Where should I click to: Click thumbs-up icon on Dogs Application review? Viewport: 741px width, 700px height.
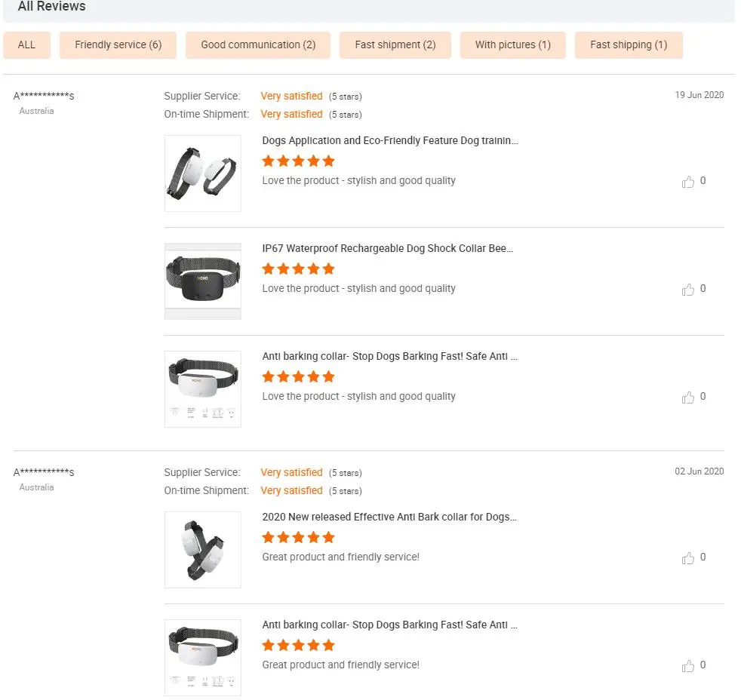pos(687,182)
